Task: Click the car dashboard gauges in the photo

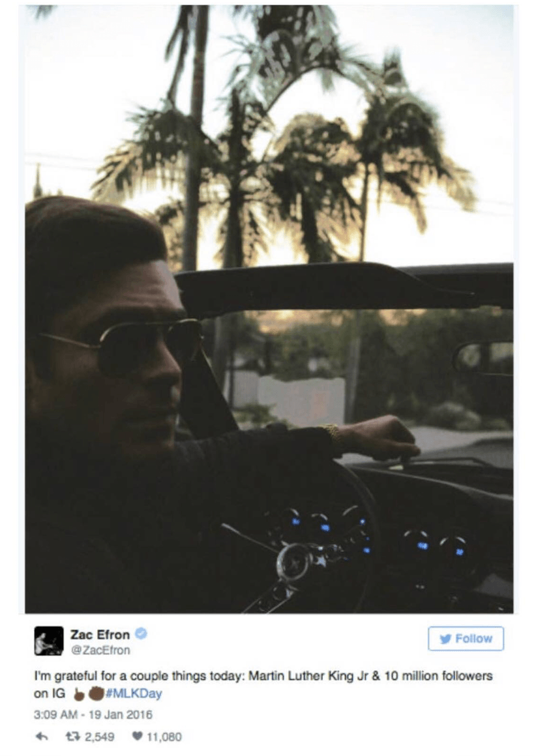Action: pos(366,535)
